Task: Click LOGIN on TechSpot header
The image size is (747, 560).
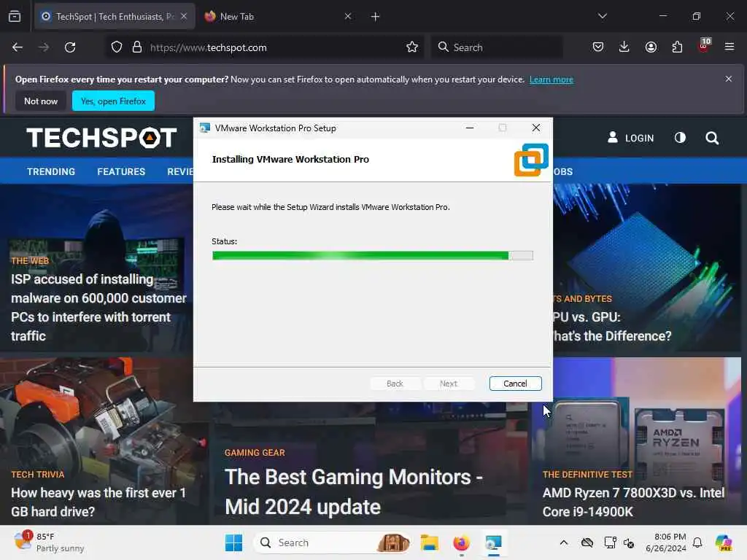Action: pos(631,138)
